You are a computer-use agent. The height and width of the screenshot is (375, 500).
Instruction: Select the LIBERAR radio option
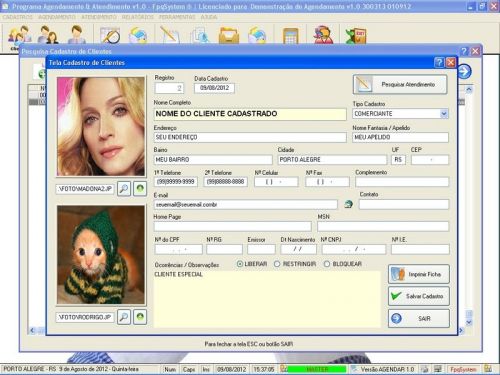click(239, 264)
